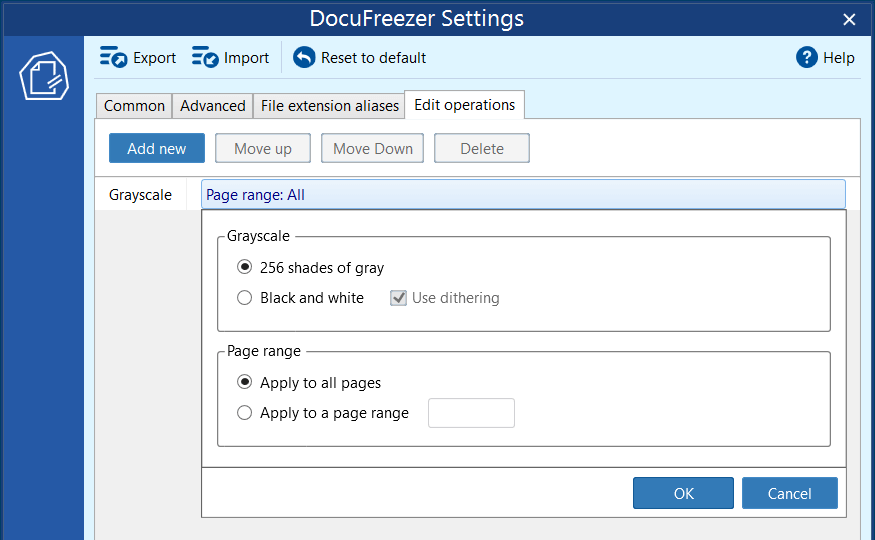Toggle the Use dithering checkbox
This screenshot has height=540, width=875.
(398, 298)
